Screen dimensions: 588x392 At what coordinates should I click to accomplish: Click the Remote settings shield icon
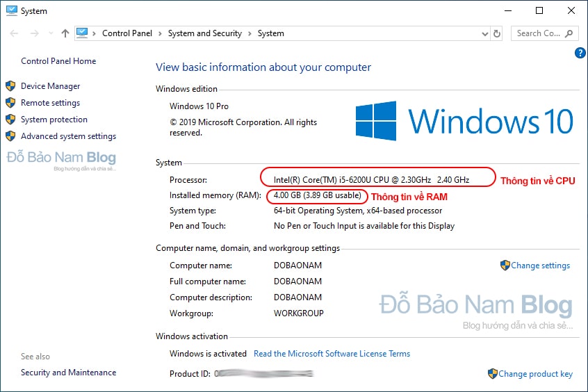[10, 102]
